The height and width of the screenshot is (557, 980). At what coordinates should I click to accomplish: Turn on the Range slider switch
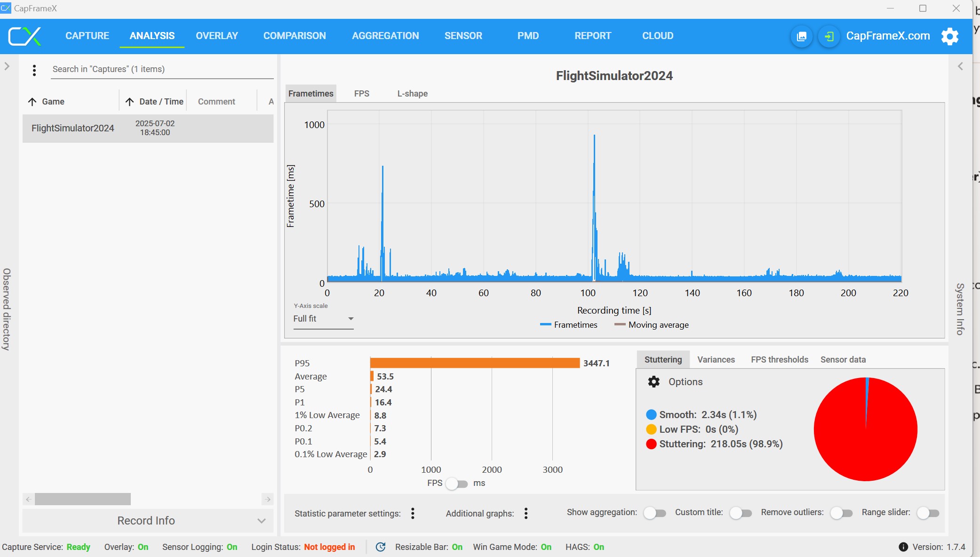[928, 513]
